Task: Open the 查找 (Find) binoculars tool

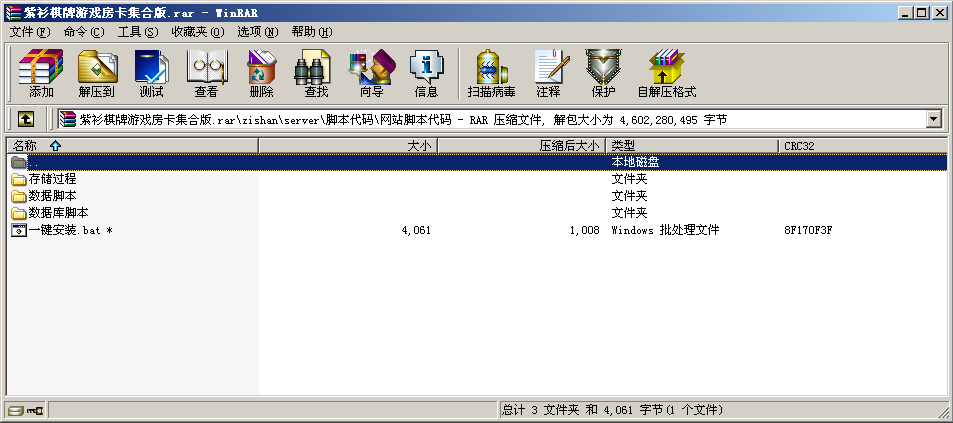Action: [316, 73]
